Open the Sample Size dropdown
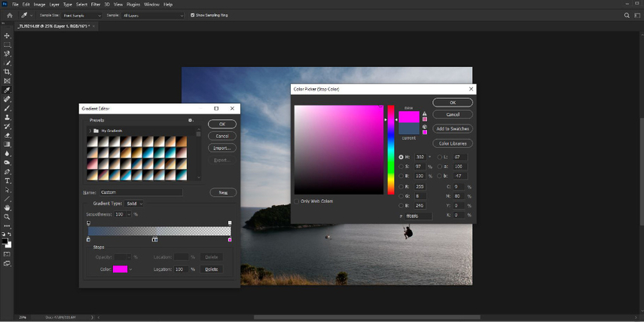This screenshot has height=322, width=644. (82, 15)
